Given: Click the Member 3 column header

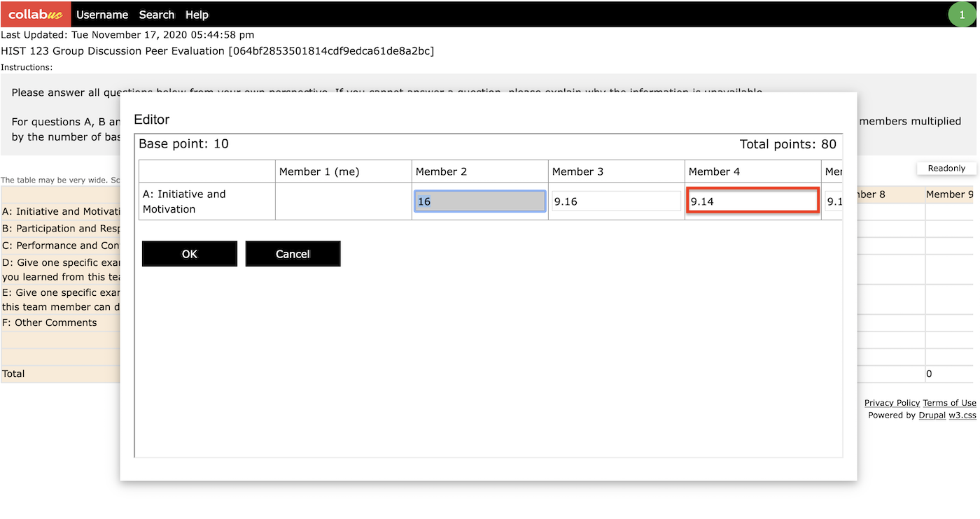Looking at the screenshot, I should (616, 171).
